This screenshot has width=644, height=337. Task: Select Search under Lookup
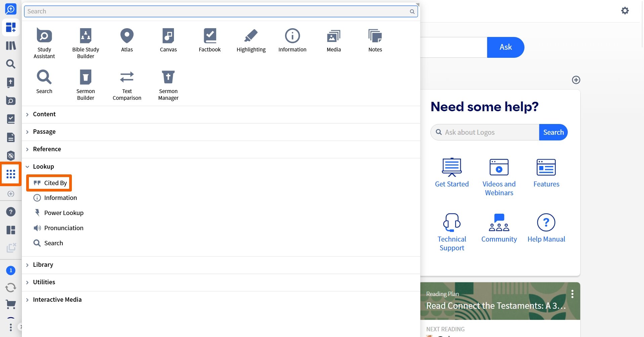48,243
